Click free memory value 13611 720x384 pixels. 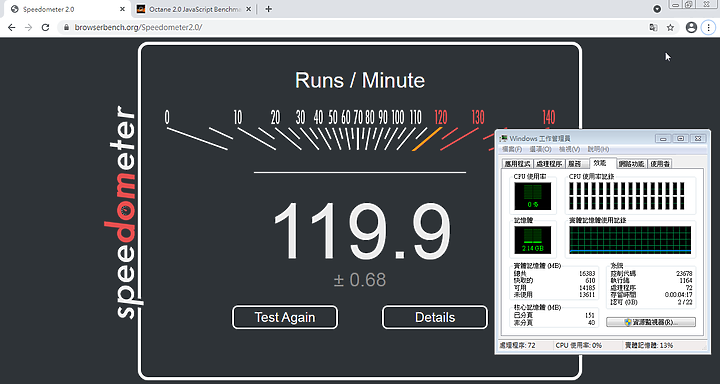coord(587,294)
